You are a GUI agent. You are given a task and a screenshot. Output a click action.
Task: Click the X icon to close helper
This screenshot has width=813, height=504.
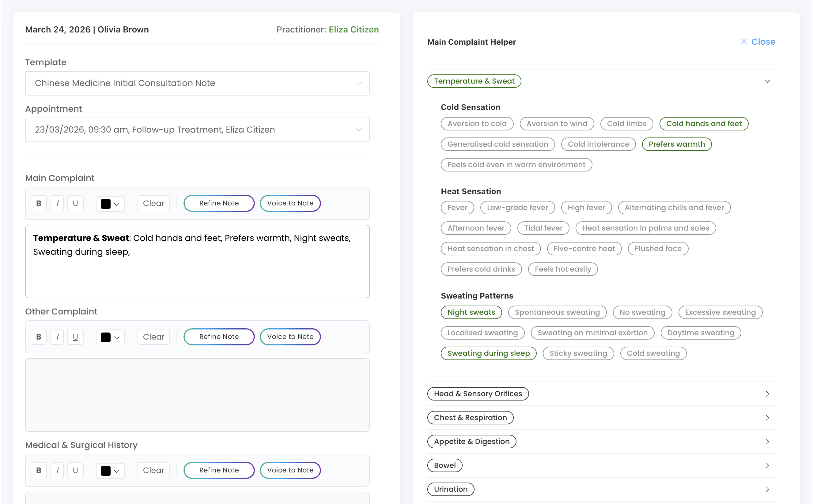pos(744,42)
